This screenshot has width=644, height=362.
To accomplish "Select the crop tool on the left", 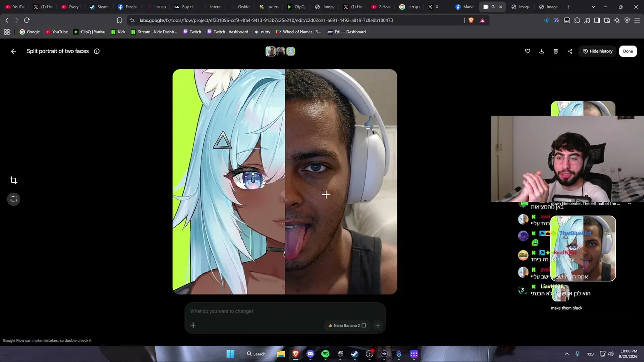I will click(x=14, y=180).
